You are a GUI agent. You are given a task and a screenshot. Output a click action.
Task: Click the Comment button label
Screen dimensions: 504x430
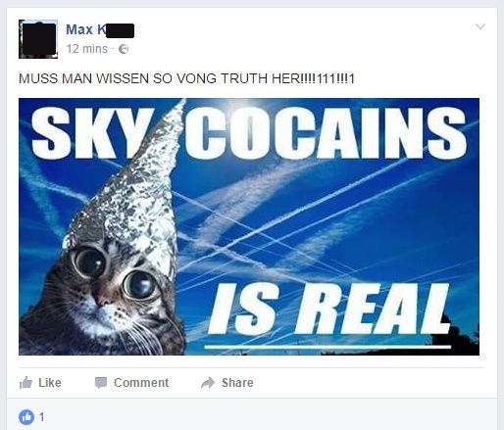141,383
